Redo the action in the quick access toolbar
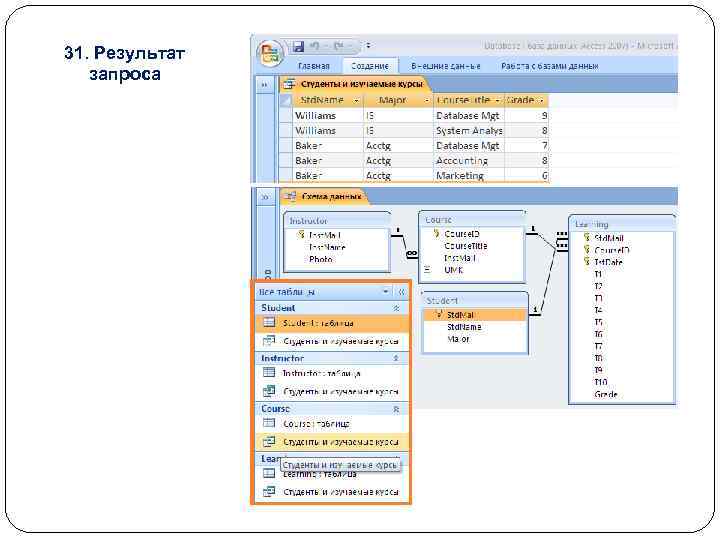 [339, 46]
